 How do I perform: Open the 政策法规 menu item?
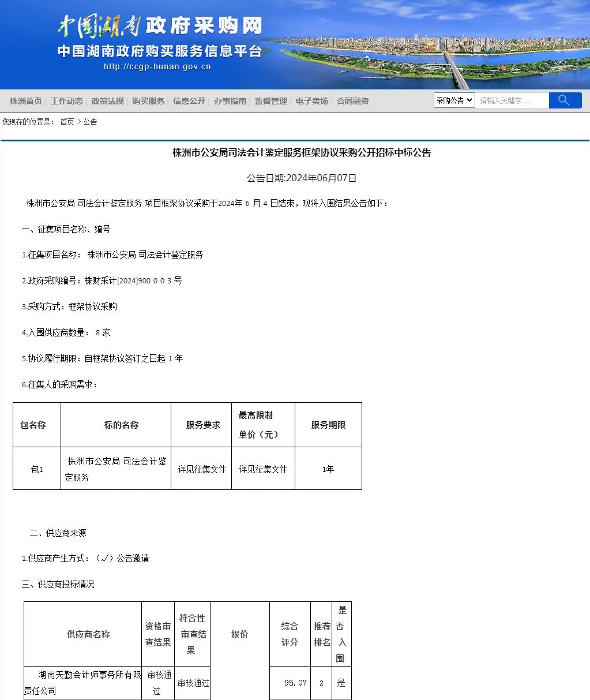coord(108,101)
